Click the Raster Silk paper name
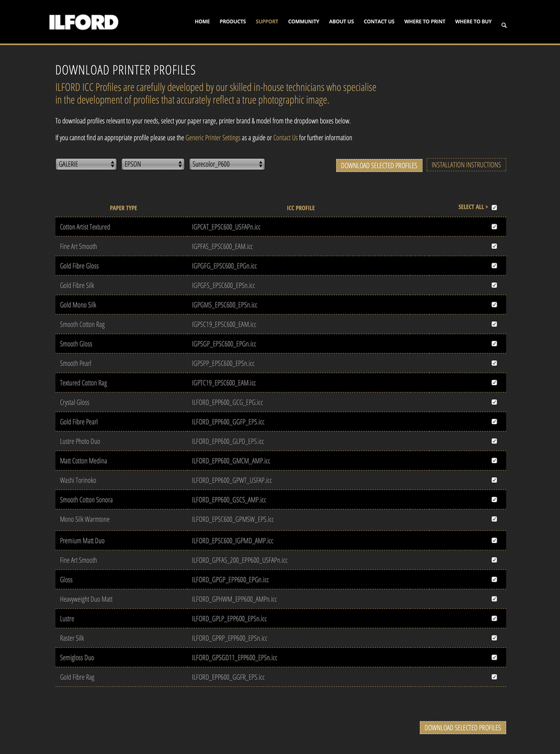The width and height of the screenshot is (560, 754). click(x=72, y=638)
